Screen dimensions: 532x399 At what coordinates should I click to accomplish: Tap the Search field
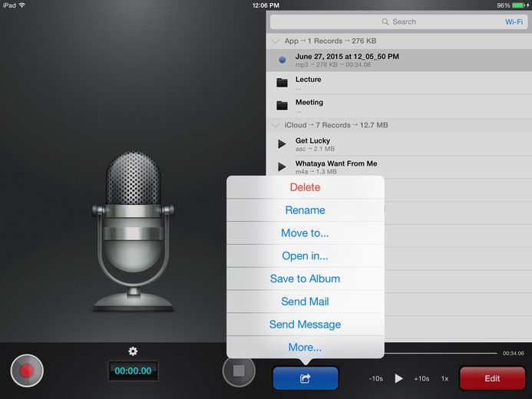coord(398,21)
